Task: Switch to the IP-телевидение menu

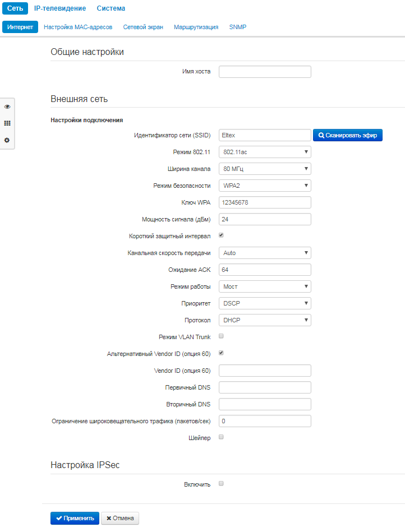Action: point(60,8)
